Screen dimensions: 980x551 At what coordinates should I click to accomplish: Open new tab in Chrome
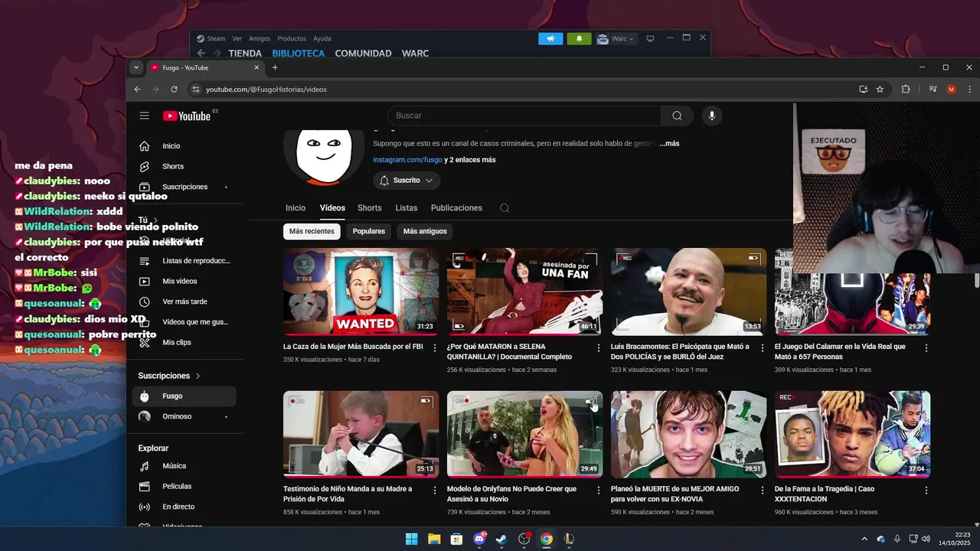(x=275, y=67)
